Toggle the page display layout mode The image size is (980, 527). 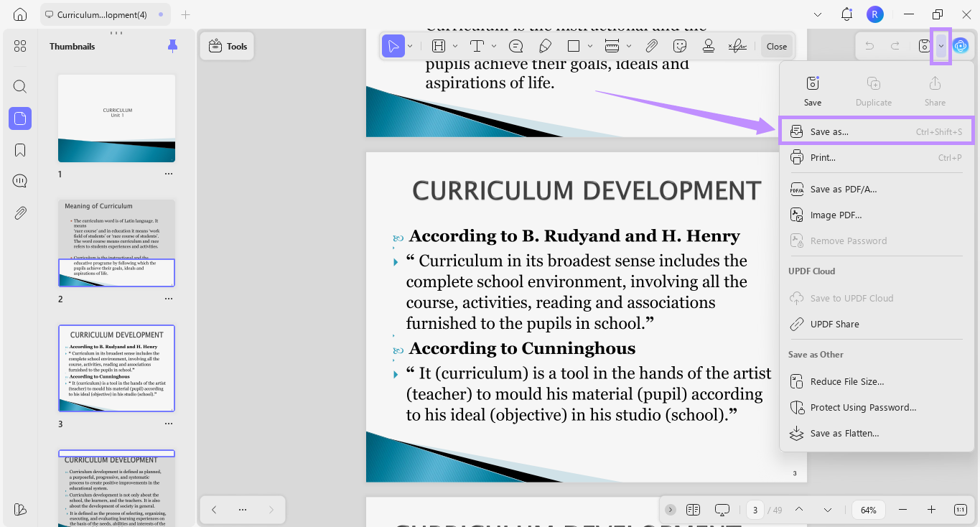coord(693,510)
